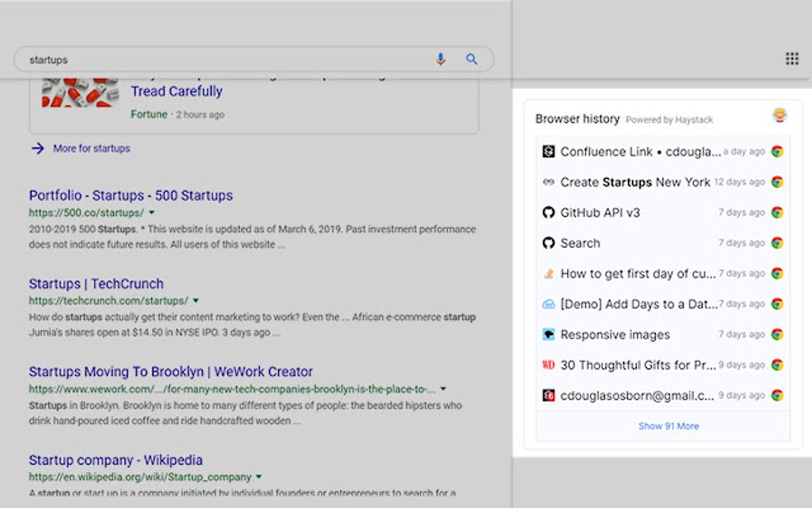Click the magnifier search icon
This screenshot has height=508, width=812.
tap(472, 60)
